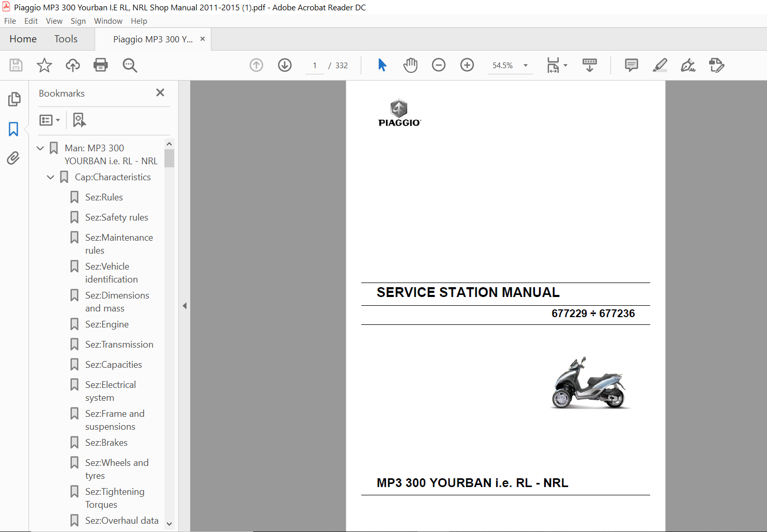
Task: Collapse Man: MP3 300 YOURBAN bookmark
Action: 40,148
